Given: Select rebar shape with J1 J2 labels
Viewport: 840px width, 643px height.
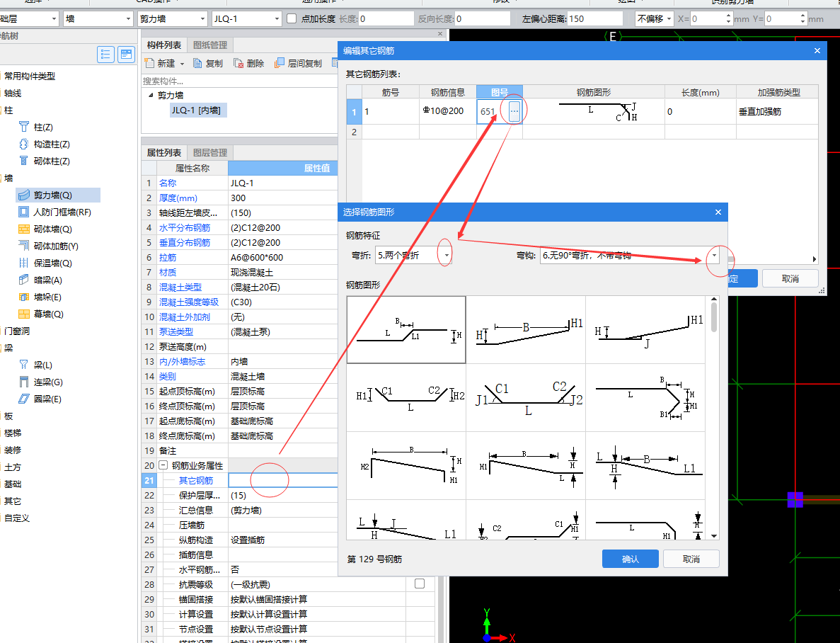Looking at the screenshot, I should [x=526, y=398].
